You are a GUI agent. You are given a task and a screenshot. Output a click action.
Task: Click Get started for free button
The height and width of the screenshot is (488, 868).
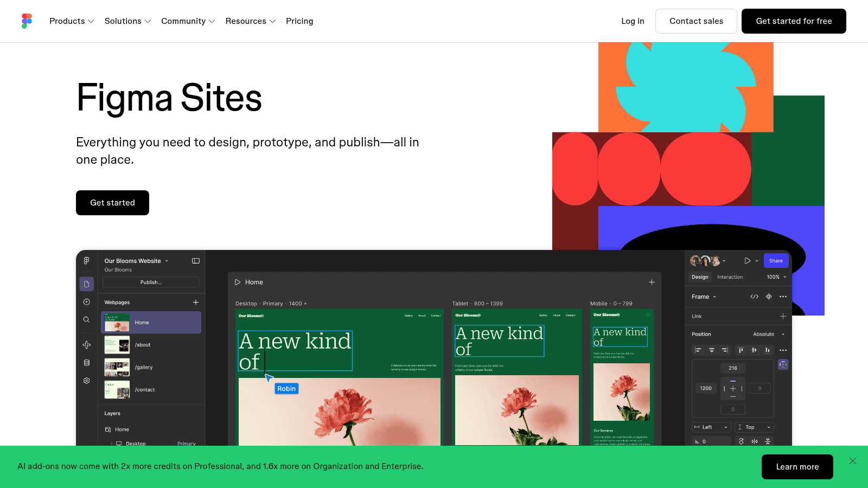click(794, 21)
